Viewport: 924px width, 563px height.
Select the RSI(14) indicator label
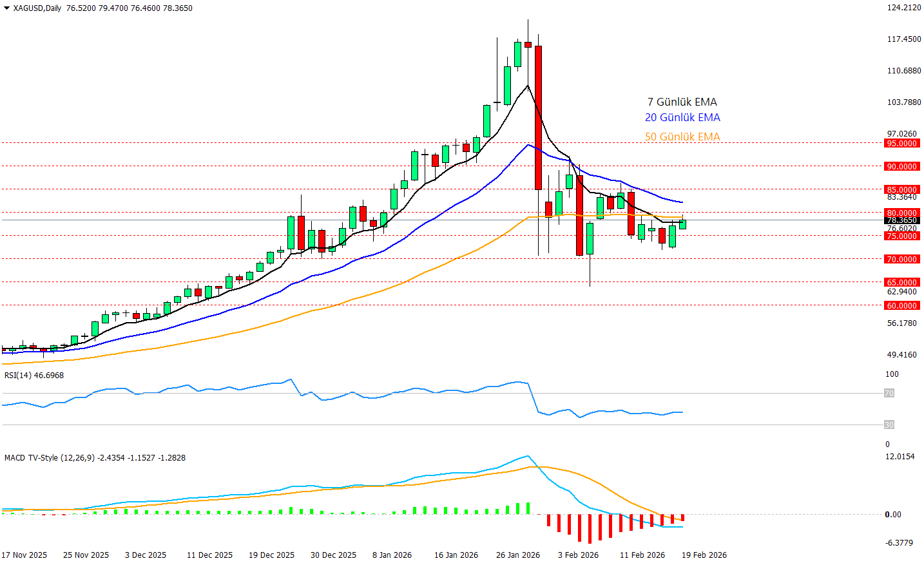coord(34,376)
